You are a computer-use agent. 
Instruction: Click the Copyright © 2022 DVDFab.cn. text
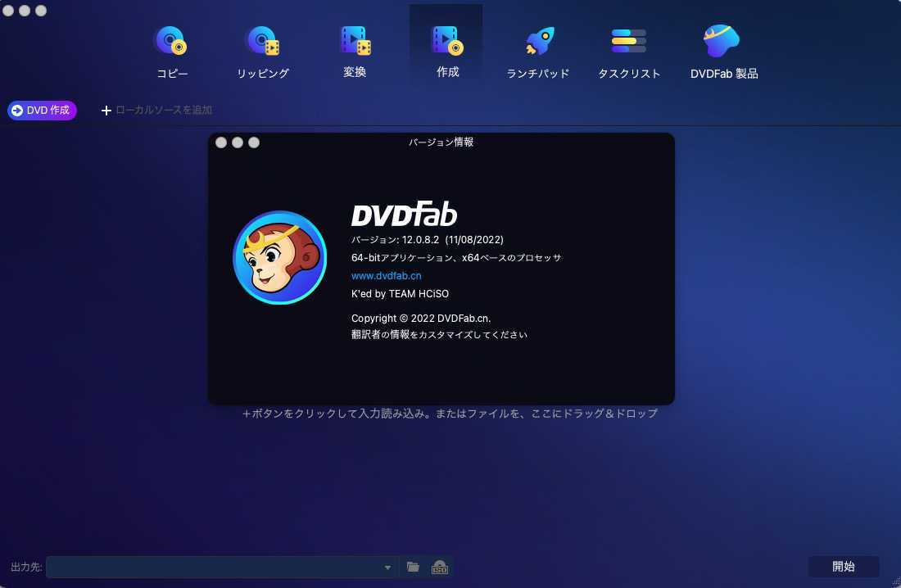[421, 319]
